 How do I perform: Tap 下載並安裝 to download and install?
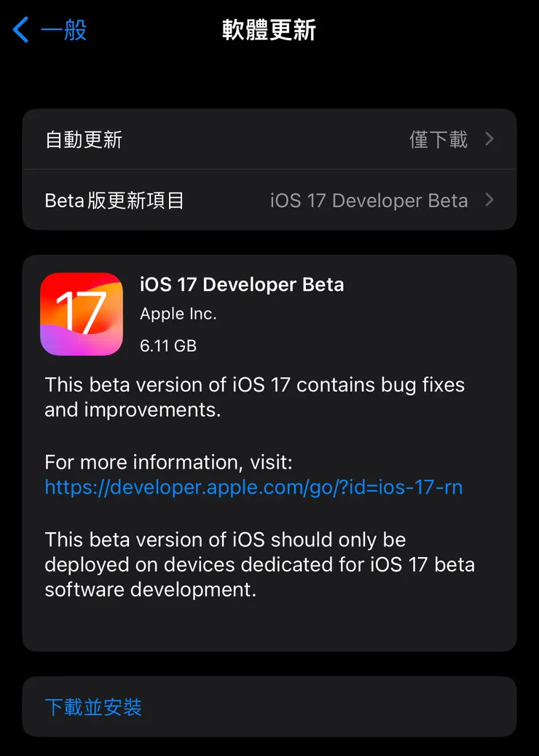[x=93, y=707]
